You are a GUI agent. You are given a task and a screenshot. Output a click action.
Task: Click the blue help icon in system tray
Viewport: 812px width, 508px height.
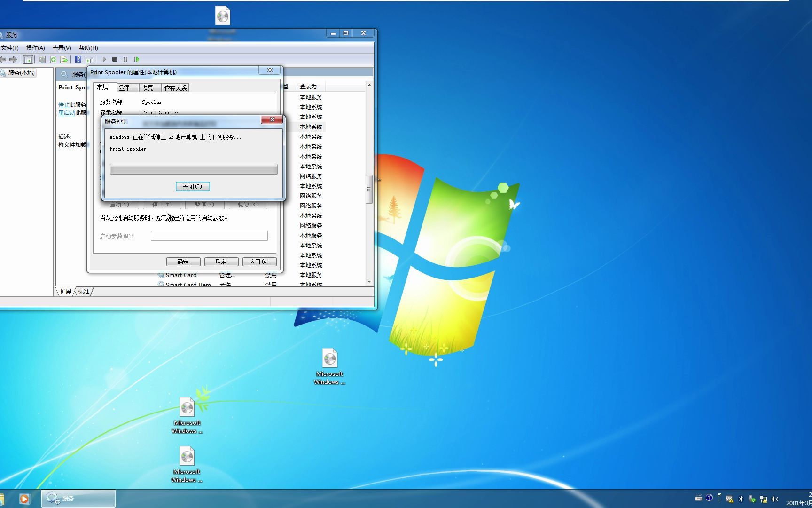point(709,498)
